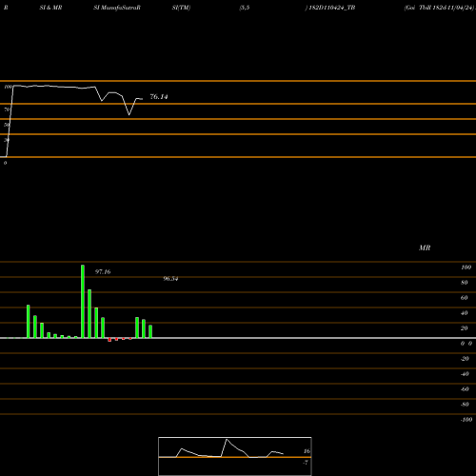This screenshot has width=476, height=476.
Task: Click the lowest dip of the RSI line
Action: point(129,114)
